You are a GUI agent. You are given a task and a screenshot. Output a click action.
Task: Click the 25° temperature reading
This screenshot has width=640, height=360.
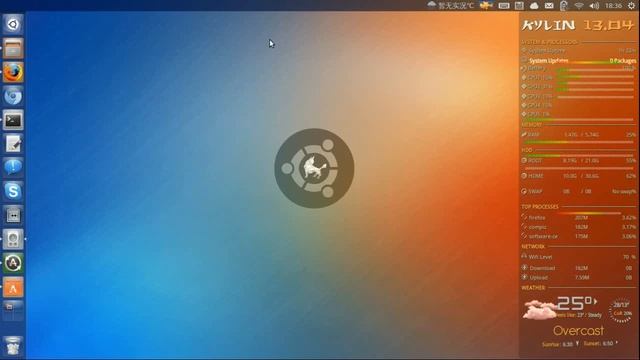pyautogui.click(x=576, y=303)
